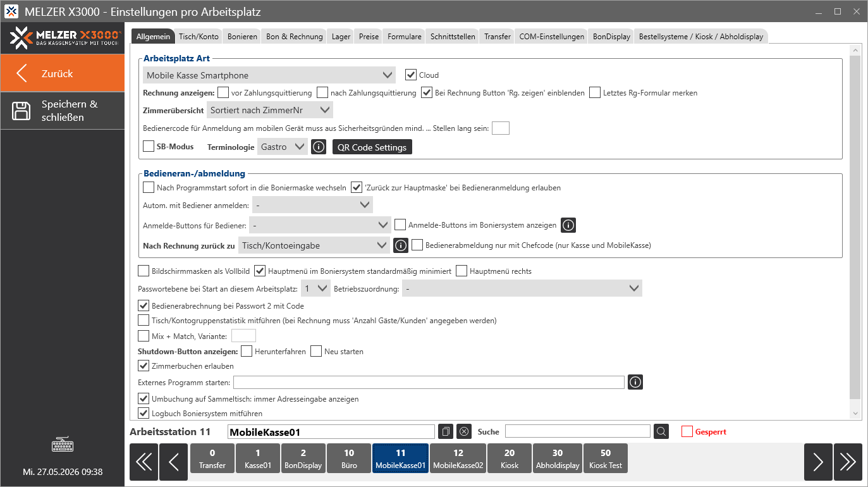Open the Lager tab
This screenshot has width=868, height=487.
click(x=341, y=37)
